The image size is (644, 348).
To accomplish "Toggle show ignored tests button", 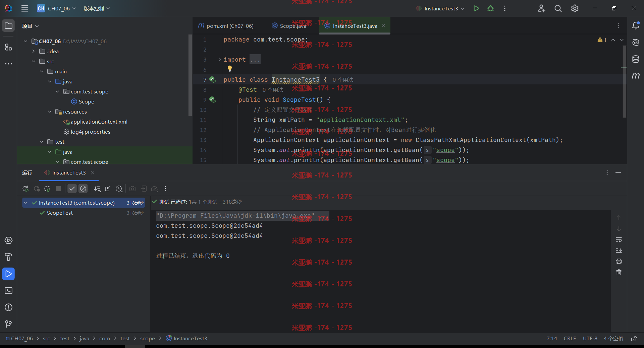I will [x=83, y=189].
